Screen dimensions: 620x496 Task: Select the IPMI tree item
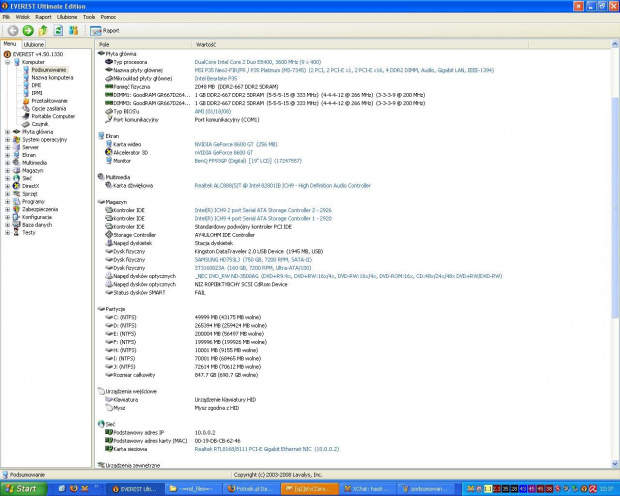click(37, 93)
